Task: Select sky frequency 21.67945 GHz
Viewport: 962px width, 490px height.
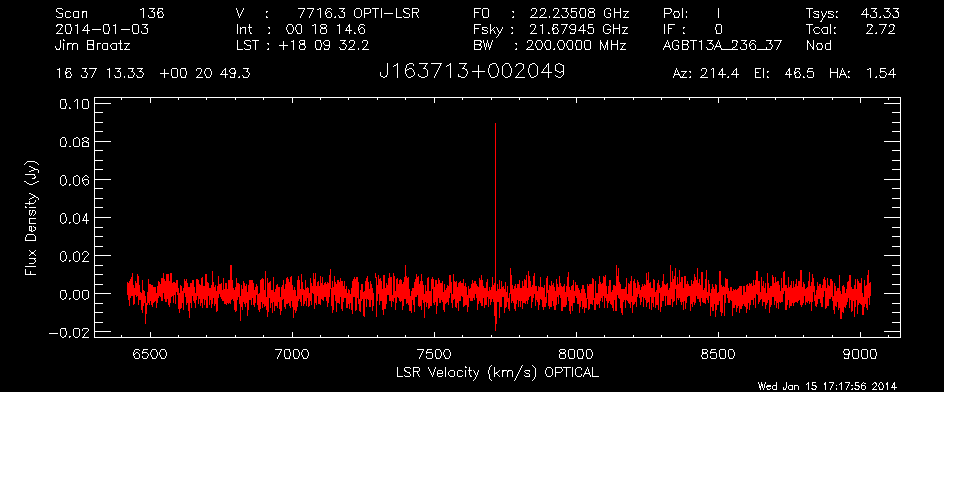Action: [x=579, y=29]
